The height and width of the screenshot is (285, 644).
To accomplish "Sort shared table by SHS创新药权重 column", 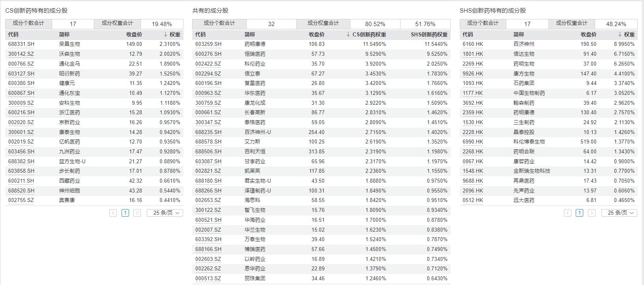I will (429, 34).
